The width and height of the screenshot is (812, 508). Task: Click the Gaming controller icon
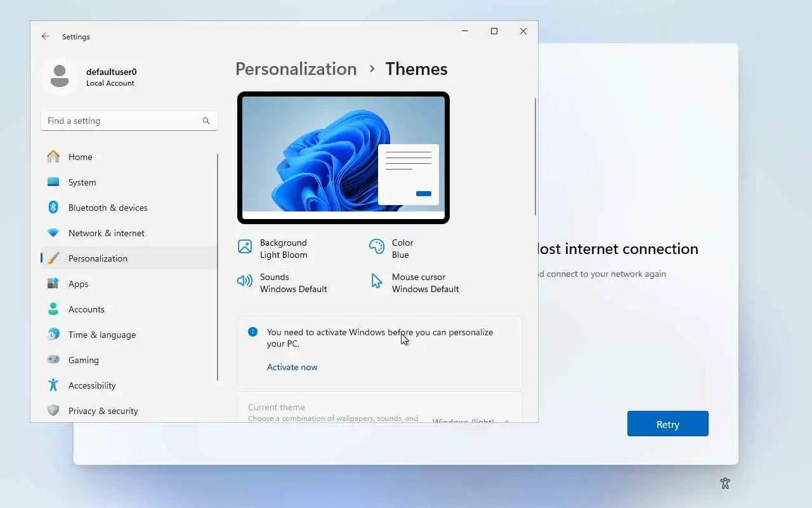(x=53, y=360)
